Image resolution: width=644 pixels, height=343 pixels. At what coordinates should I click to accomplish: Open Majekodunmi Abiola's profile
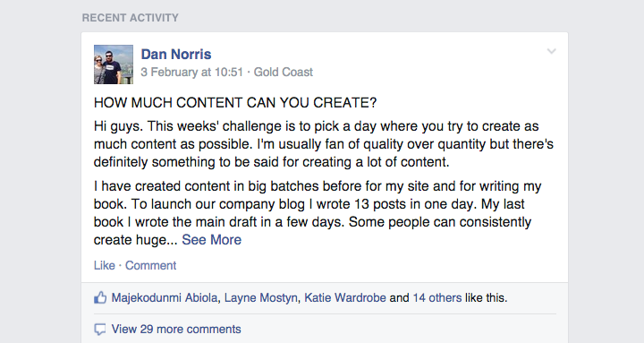pyautogui.click(x=165, y=297)
